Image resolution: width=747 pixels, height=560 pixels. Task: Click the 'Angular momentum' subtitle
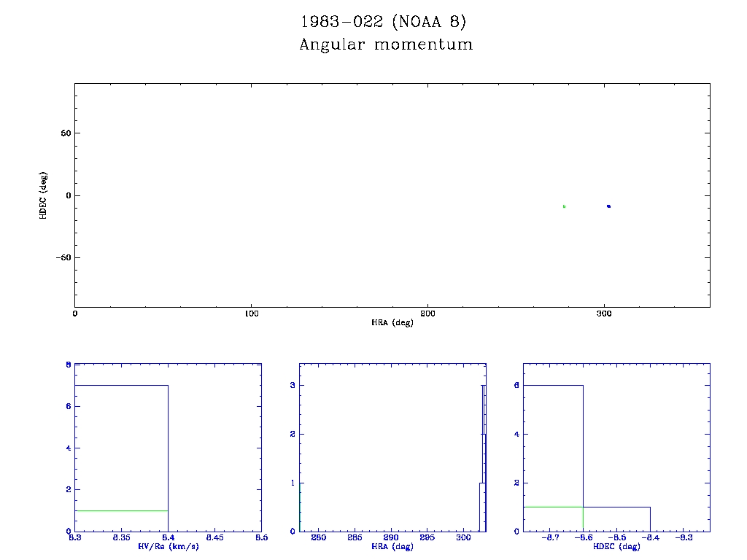click(x=386, y=44)
